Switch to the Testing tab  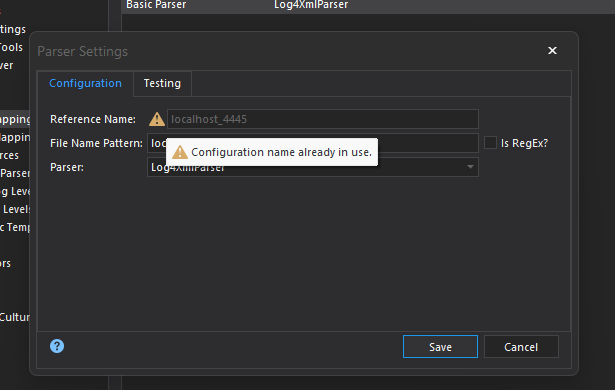162,83
